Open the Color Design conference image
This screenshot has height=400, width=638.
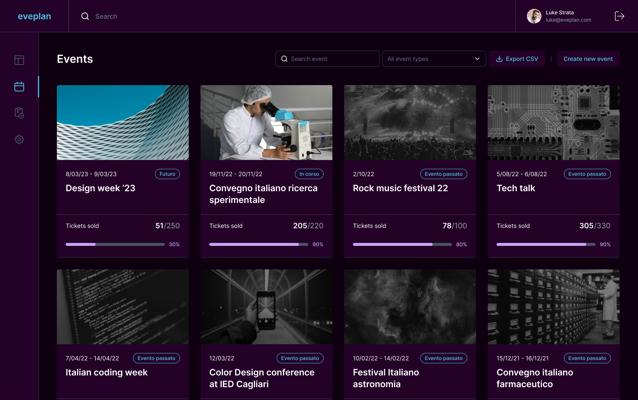(x=266, y=306)
